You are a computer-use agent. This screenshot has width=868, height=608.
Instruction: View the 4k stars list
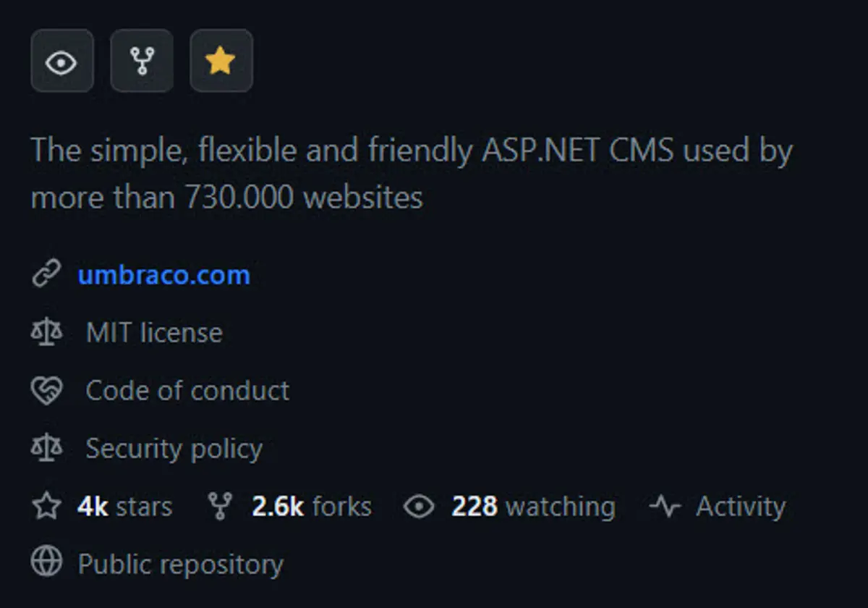point(124,507)
